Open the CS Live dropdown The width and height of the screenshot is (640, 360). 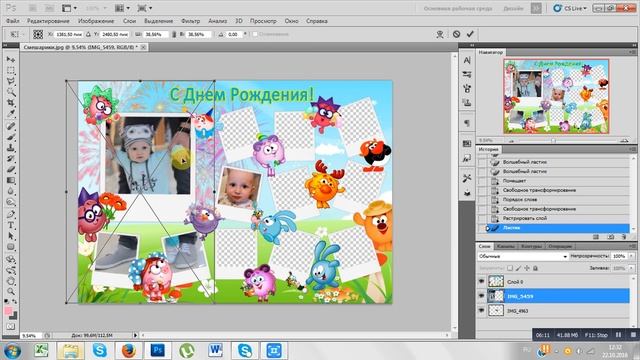(570, 8)
